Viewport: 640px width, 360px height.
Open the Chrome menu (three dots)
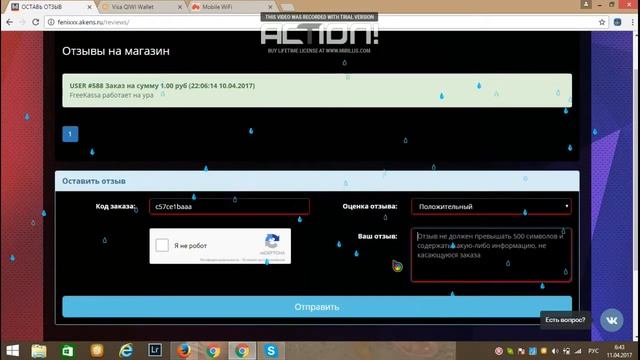point(633,22)
